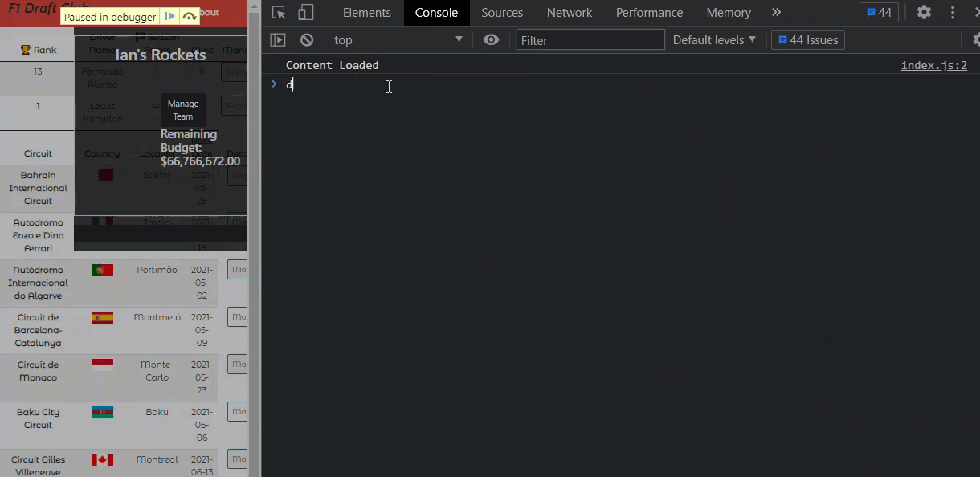Click Autódromo Internacional do Algarve circuit name
Viewport: 980px width, 477px height.
coord(38,283)
